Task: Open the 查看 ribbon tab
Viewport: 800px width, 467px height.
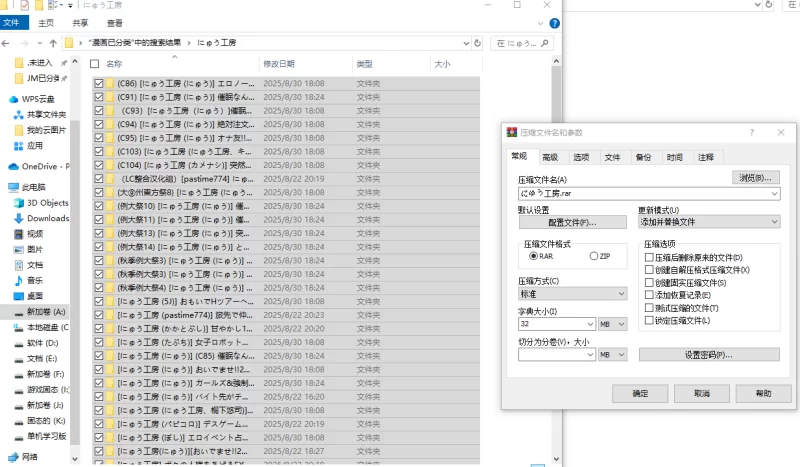Action: point(115,22)
